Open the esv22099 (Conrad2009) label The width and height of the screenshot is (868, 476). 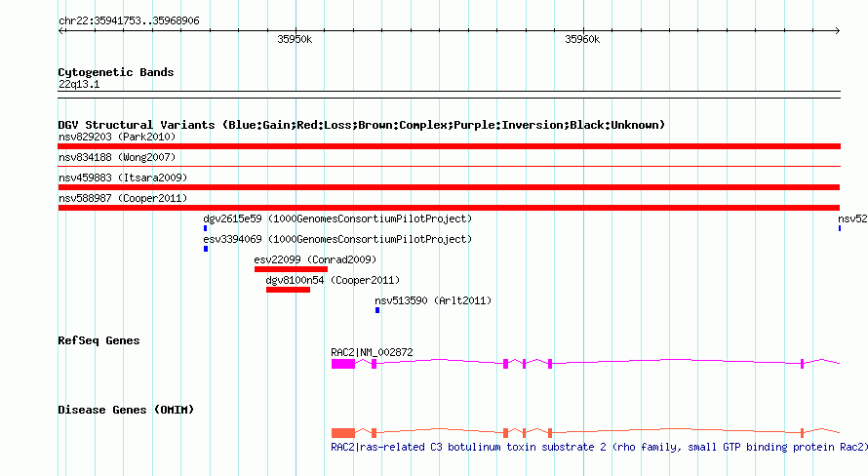[315, 259]
